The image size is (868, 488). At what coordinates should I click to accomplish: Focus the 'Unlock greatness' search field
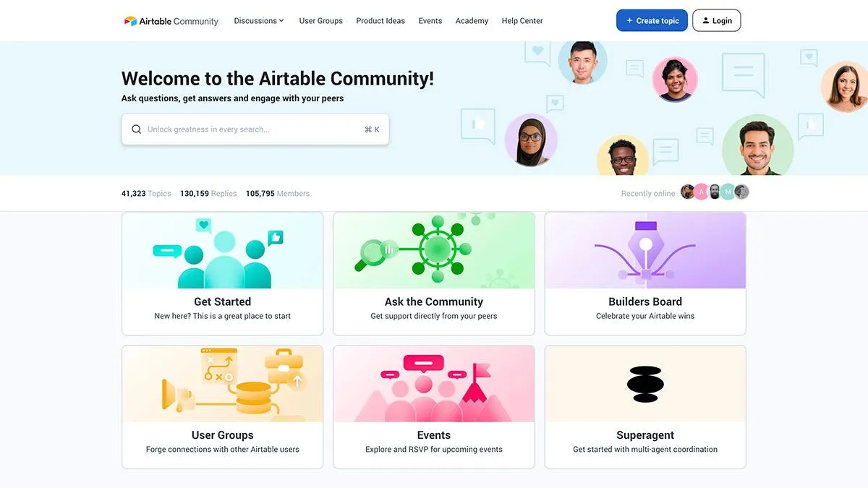(x=253, y=129)
